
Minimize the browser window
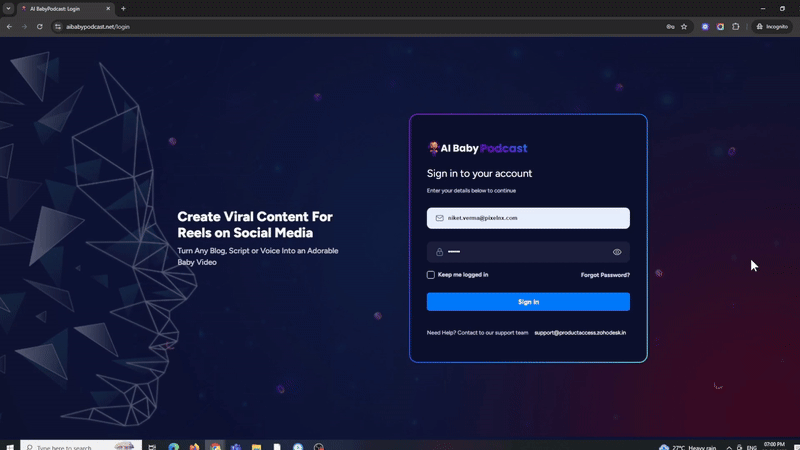click(763, 9)
